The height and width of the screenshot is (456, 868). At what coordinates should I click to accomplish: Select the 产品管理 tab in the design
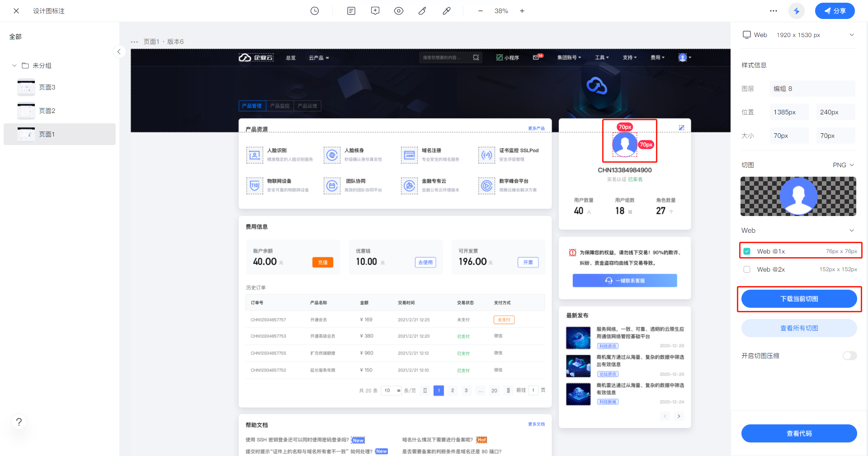coord(252,106)
